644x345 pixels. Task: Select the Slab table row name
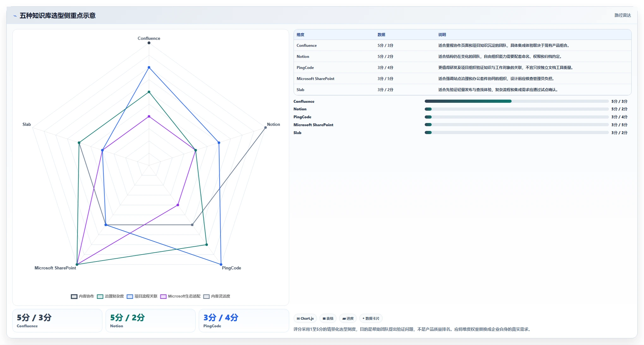(x=301, y=90)
